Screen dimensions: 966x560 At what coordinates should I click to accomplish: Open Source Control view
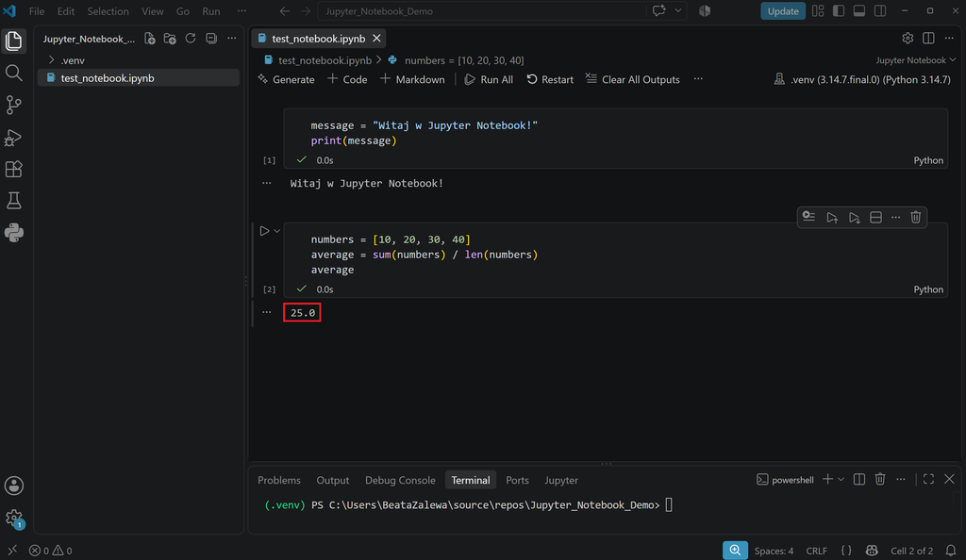[x=13, y=105]
